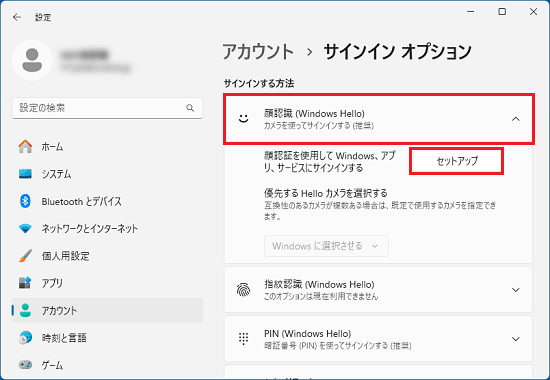Maximize the settings window
The image size is (550, 380).
pyautogui.click(x=502, y=12)
